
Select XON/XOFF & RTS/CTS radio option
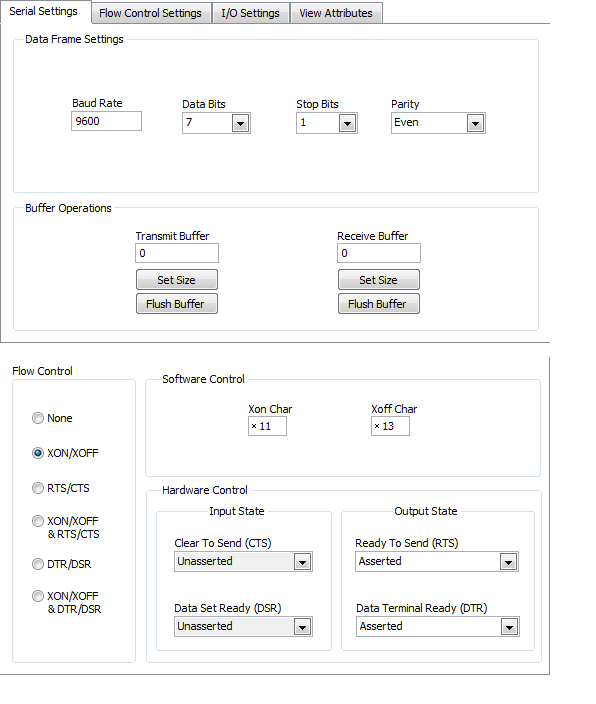click(x=38, y=521)
